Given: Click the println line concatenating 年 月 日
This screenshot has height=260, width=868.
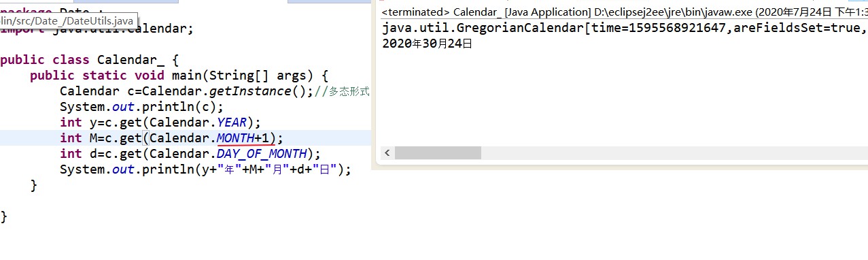Looking at the screenshot, I should pyautogui.click(x=205, y=169).
